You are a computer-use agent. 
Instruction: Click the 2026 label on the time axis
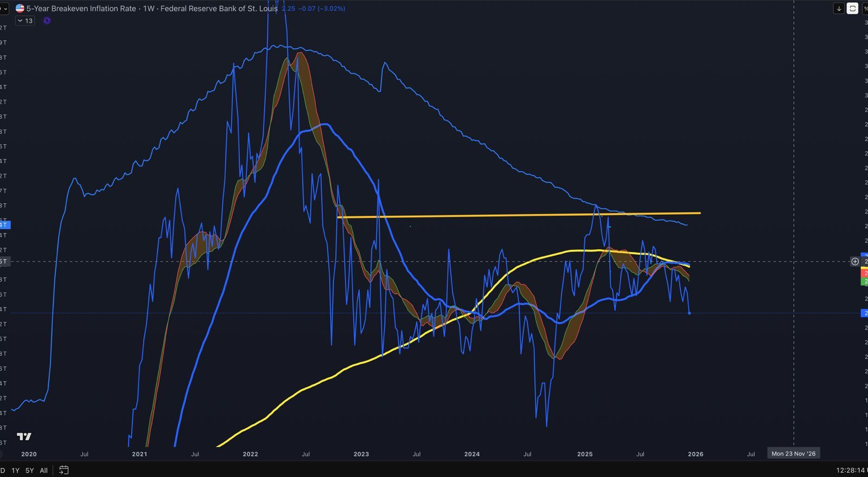[695, 454]
